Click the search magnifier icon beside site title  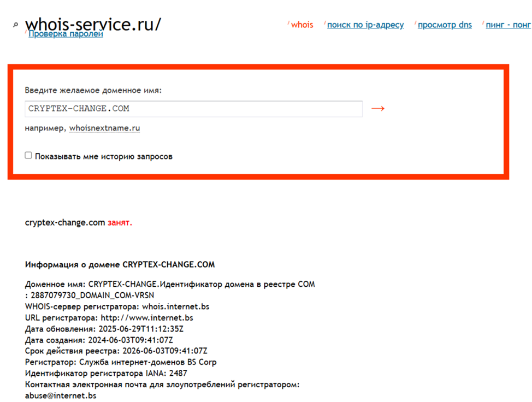pos(16,25)
